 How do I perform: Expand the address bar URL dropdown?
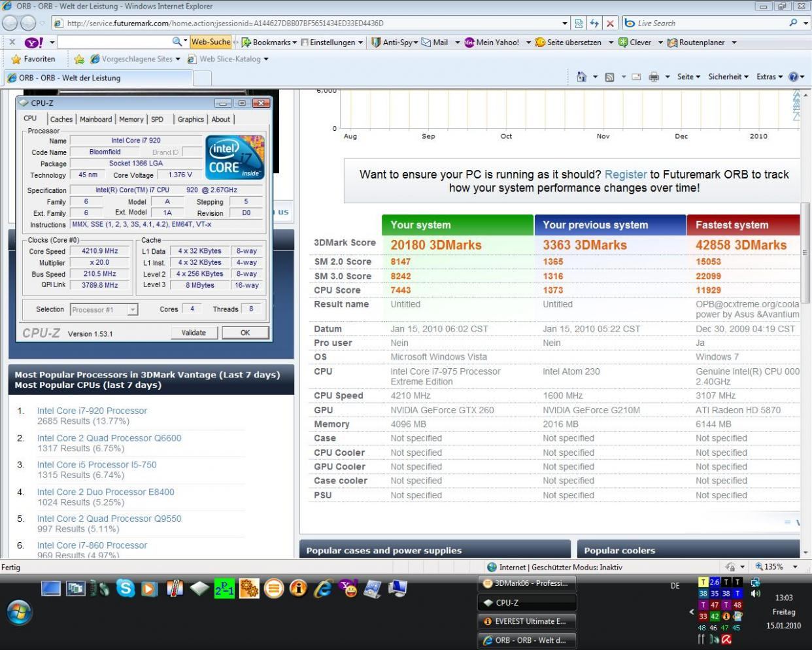(x=564, y=23)
